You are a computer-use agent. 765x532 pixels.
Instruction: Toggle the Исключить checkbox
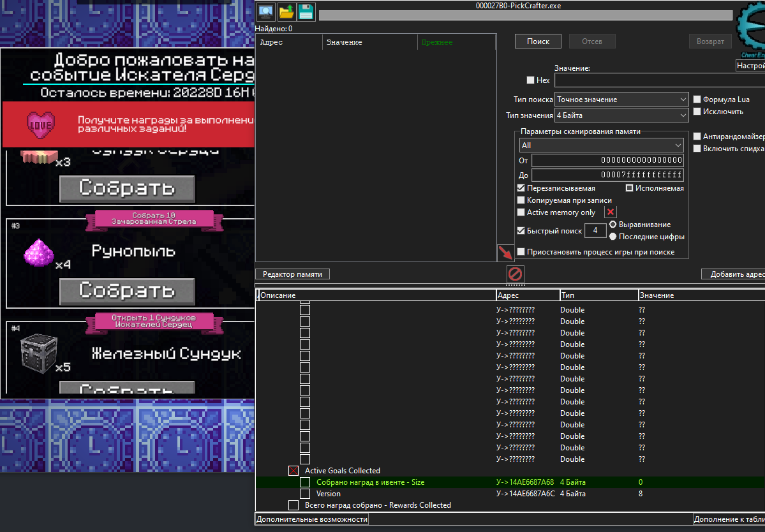(697, 112)
